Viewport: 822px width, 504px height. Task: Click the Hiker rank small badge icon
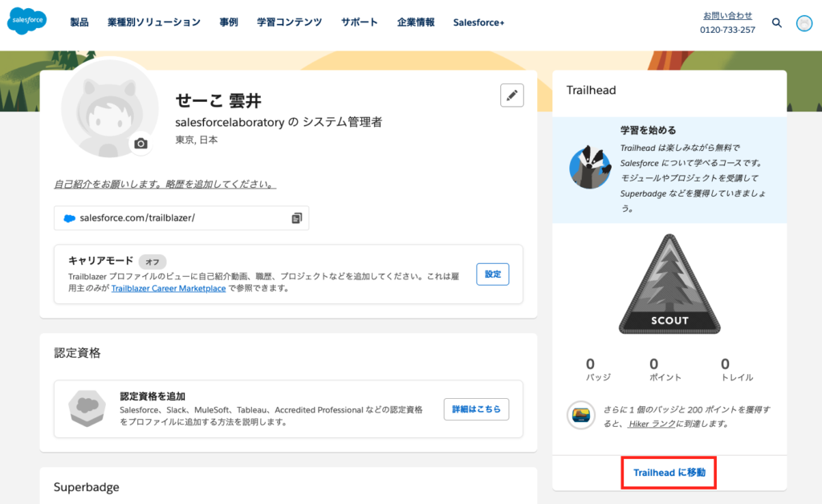click(x=581, y=416)
